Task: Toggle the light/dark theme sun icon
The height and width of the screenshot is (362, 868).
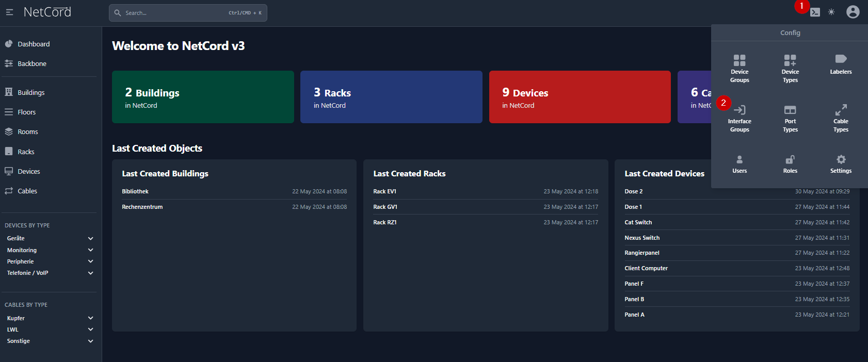Action: coord(831,12)
